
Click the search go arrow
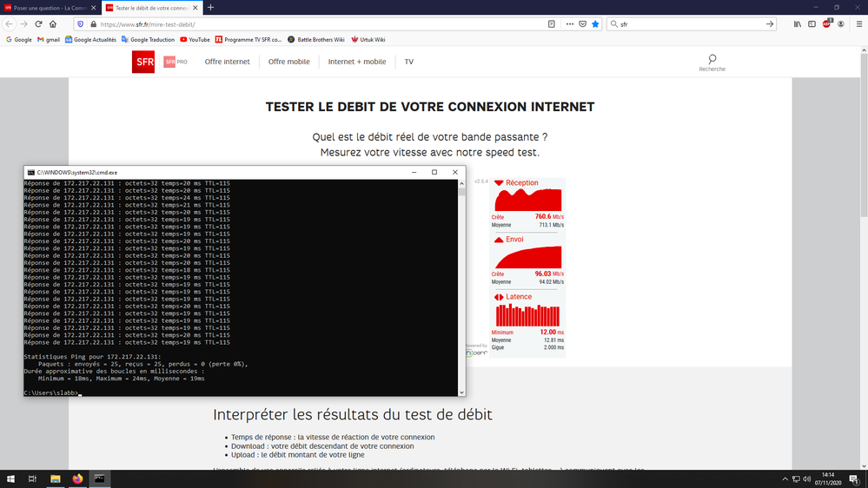(770, 24)
